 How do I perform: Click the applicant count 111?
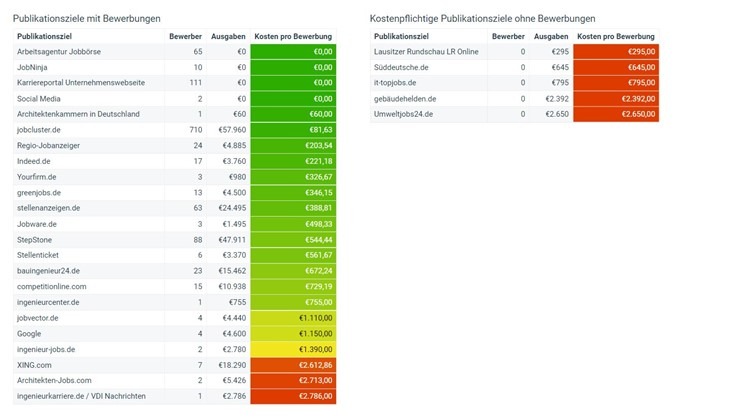(x=196, y=83)
